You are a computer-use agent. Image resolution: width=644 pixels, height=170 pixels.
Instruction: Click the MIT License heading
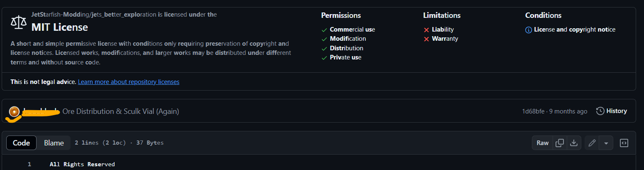pyautogui.click(x=60, y=27)
